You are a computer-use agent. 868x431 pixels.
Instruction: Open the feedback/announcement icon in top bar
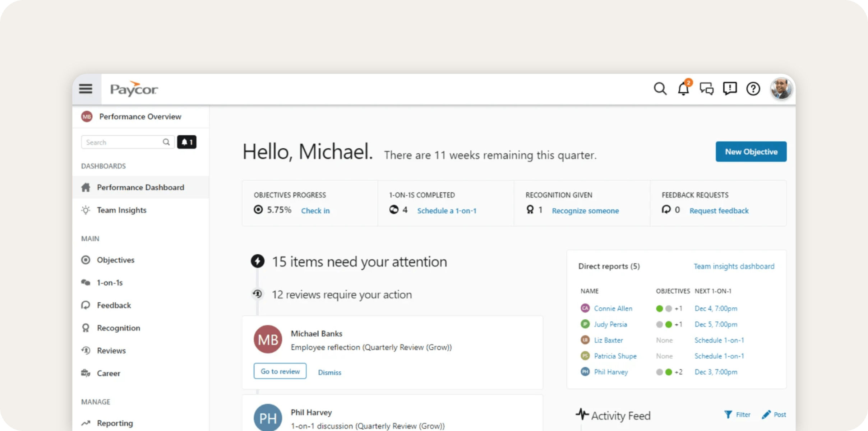click(730, 89)
